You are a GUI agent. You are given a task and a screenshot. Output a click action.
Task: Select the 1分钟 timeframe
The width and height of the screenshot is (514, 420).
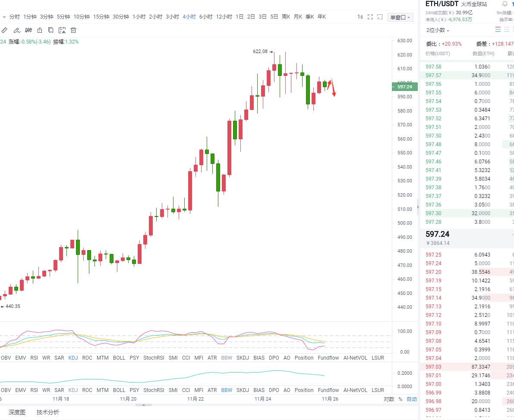pos(30,17)
